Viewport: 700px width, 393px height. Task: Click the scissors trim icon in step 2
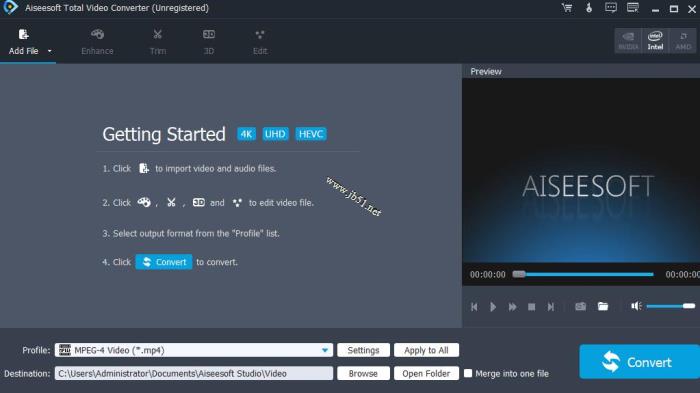coord(171,202)
